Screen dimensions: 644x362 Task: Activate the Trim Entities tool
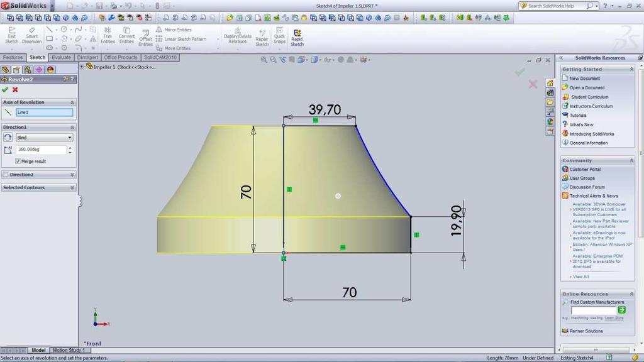click(108, 35)
